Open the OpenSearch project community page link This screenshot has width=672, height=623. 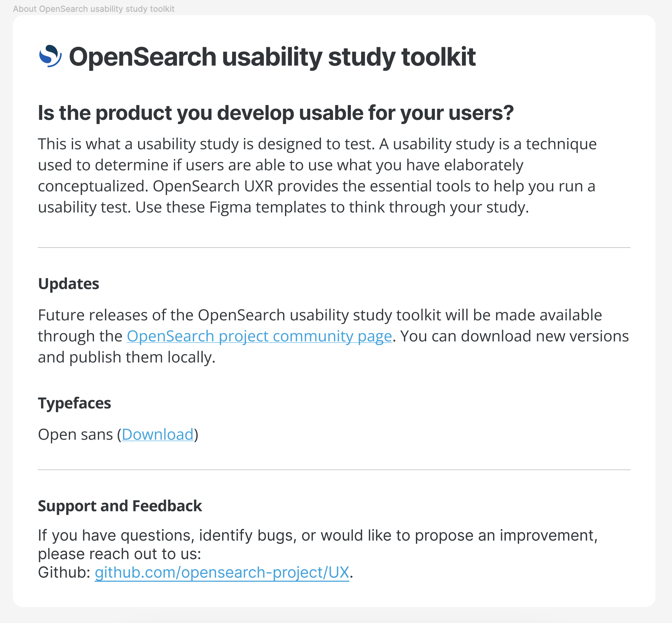[259, 336]
